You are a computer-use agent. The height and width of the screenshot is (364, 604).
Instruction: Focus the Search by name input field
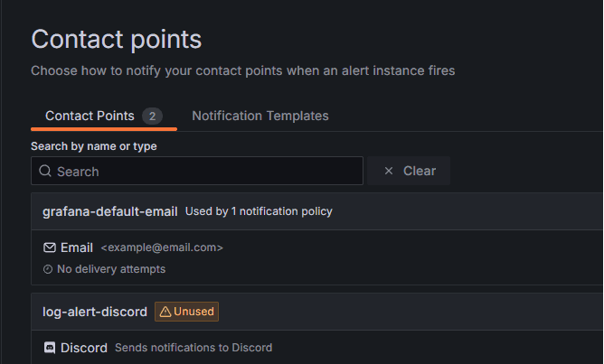pos(197,171)
